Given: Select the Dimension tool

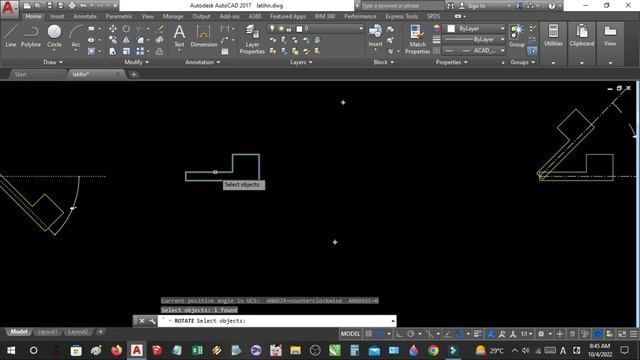Looking at the screenshot, I should coord(203,36).
